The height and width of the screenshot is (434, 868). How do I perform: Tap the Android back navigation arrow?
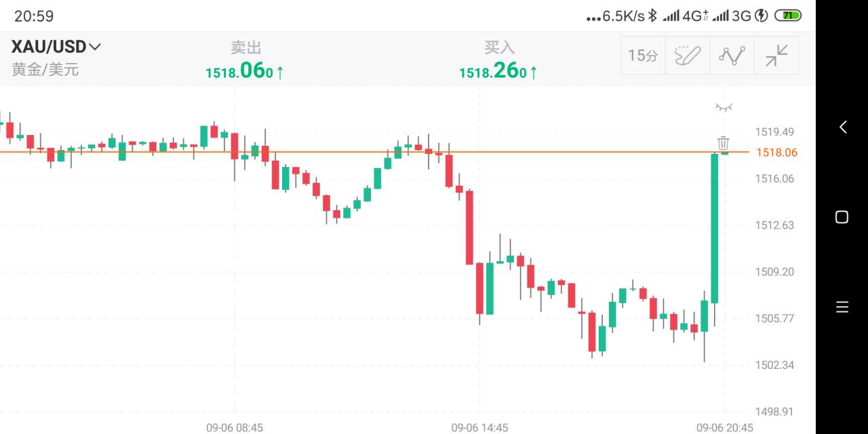(843, 127)
